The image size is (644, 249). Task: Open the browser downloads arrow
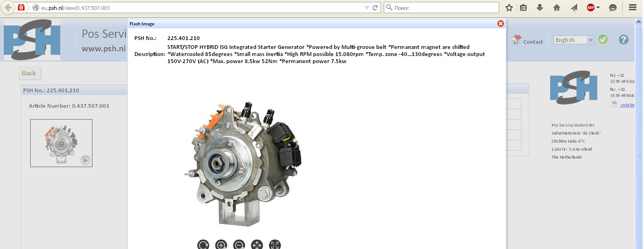pyautogui.click(x=540, y=8)
